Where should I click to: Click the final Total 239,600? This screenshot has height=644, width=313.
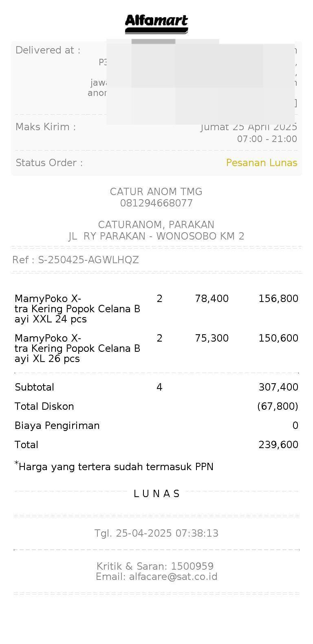pyautogui.click(x=278, y=445)
